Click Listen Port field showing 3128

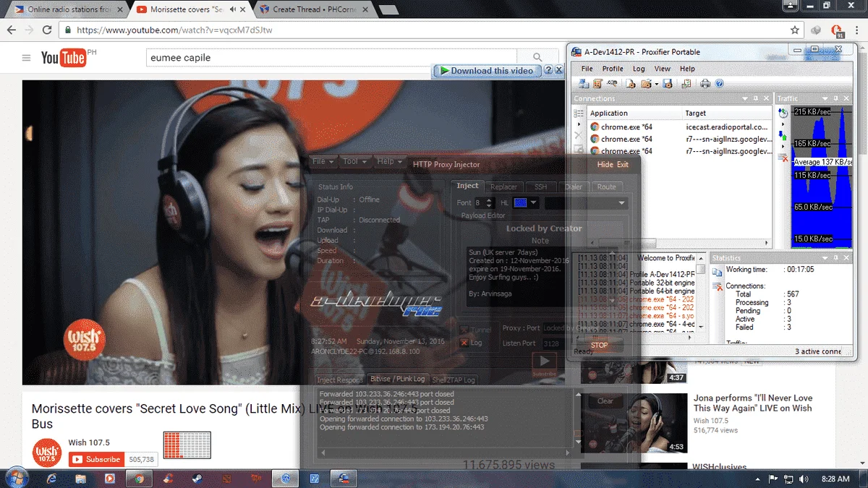pos(555,343)
